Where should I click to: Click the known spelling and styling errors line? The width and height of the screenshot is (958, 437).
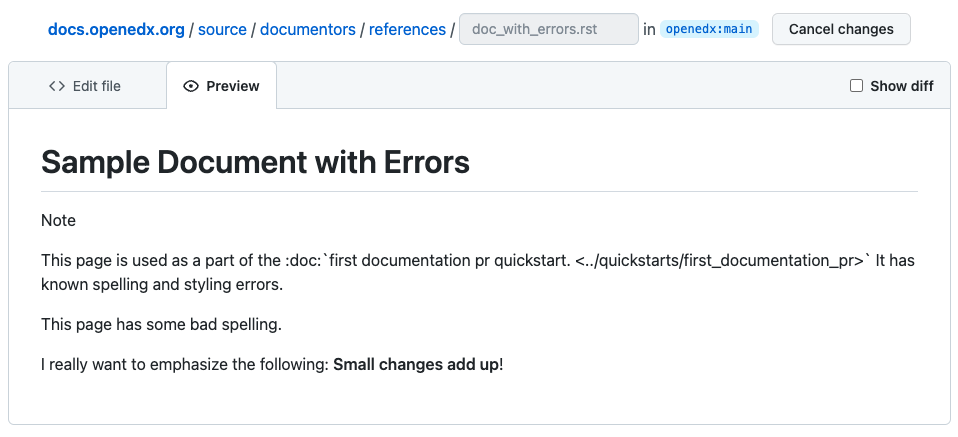(x=162, y=284)
